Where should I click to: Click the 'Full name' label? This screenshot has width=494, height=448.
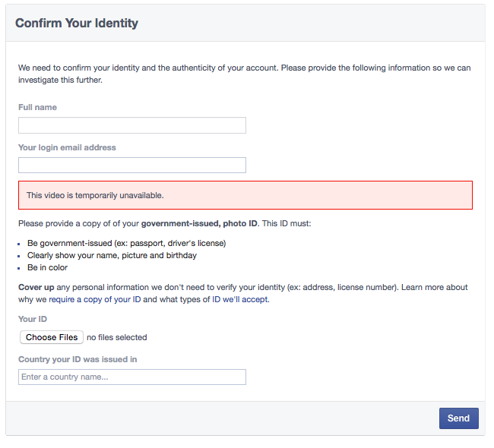[37, 108]
